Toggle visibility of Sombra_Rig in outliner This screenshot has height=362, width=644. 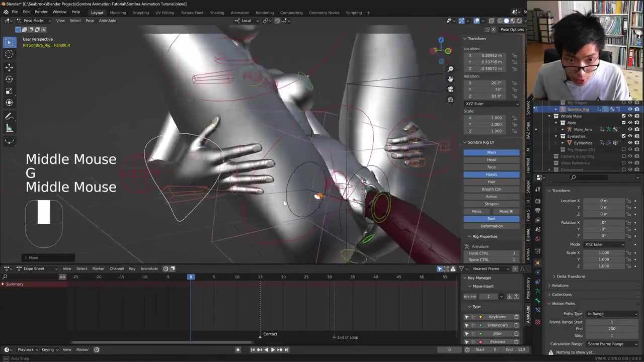(630, 109)
